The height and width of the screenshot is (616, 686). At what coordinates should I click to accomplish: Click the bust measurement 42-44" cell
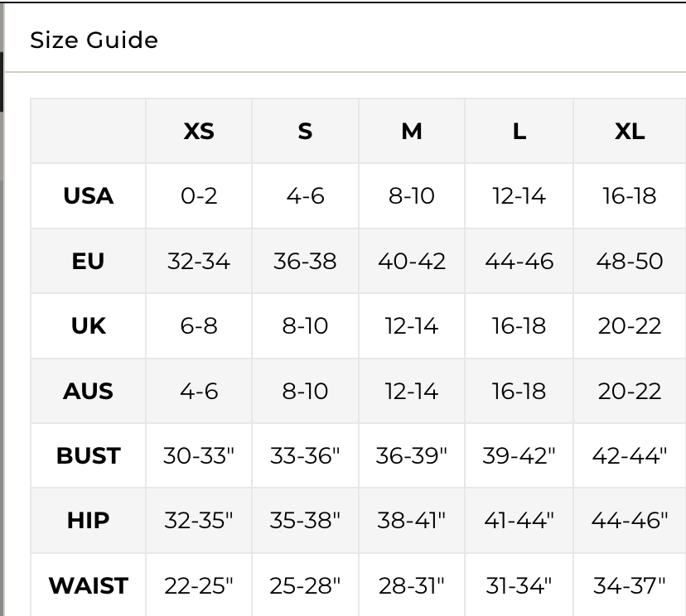(x=630, y=456)
